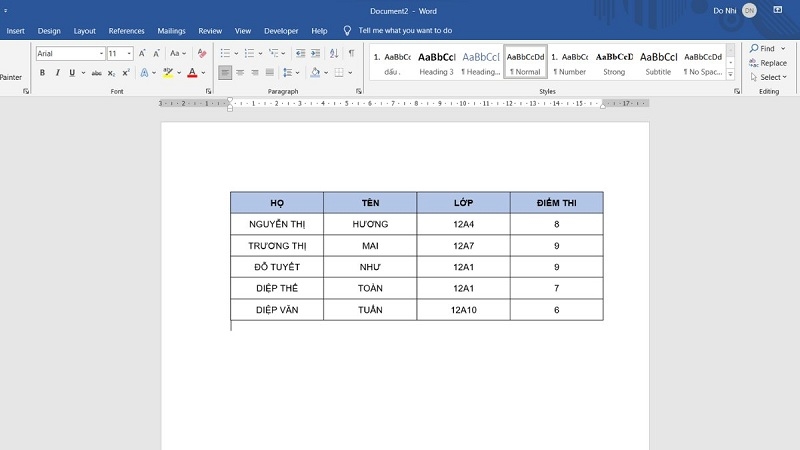The image size is (800, 450).
Task: Click the Clear All Formatting icon
Action: [x=204, y=53]
